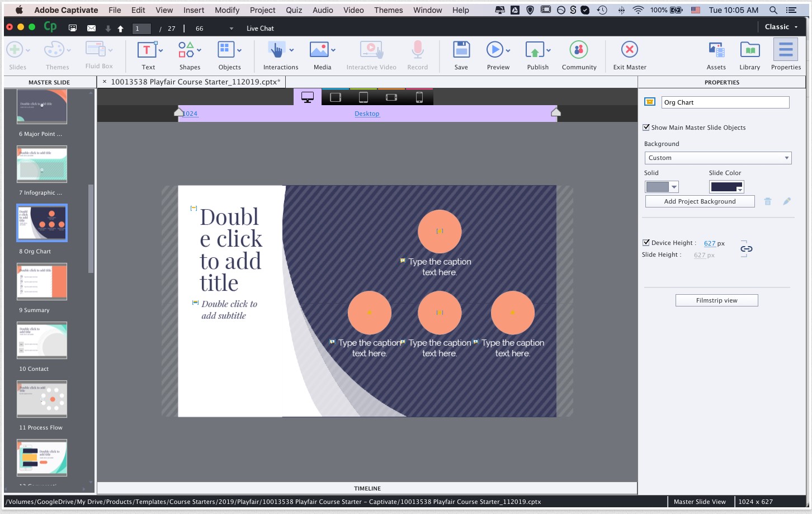Click the Filmstrip view button
Screen dimensions: 812x514
[x=716, y=300]
